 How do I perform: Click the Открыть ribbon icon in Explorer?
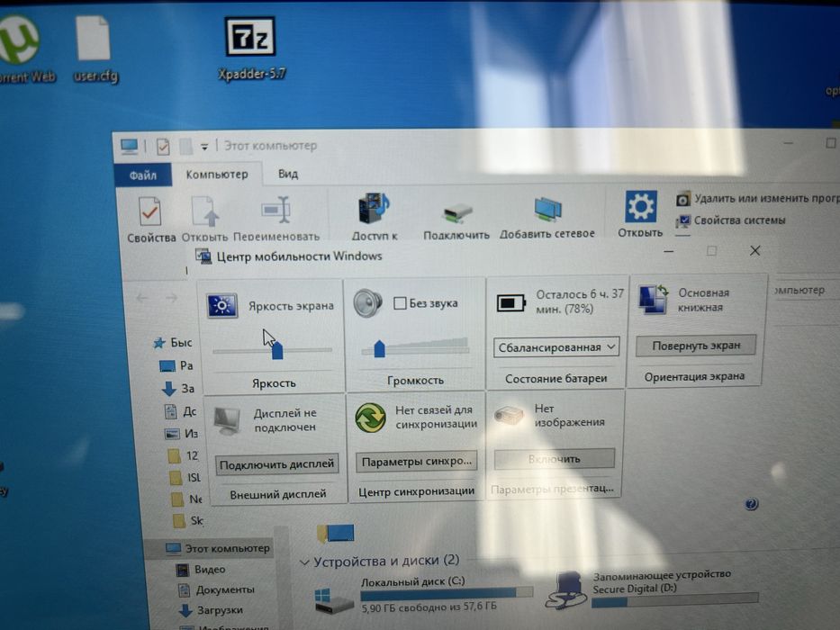point(204,211)
